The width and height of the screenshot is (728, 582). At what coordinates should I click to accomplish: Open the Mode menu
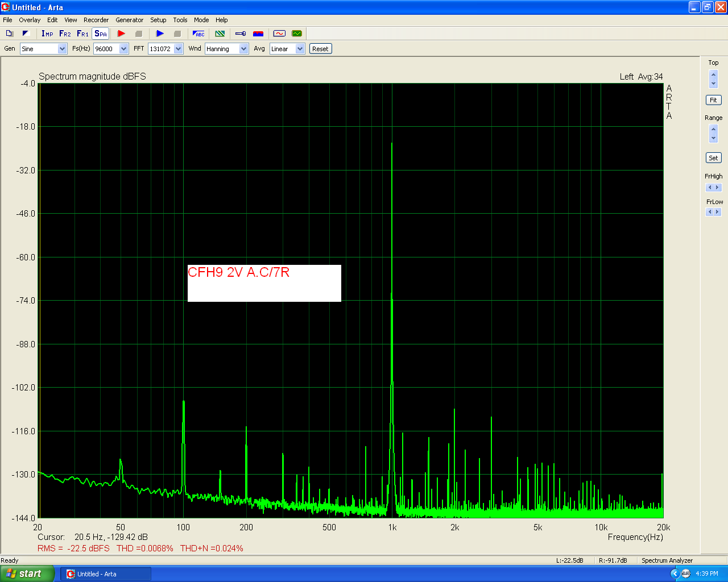tap(201, 20)
